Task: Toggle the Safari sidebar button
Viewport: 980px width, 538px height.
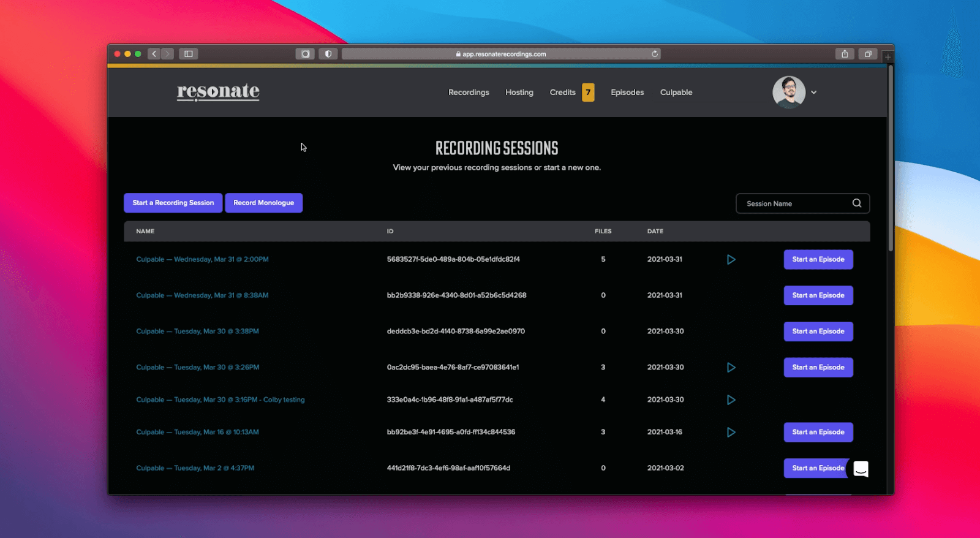Action: point(189,54)
